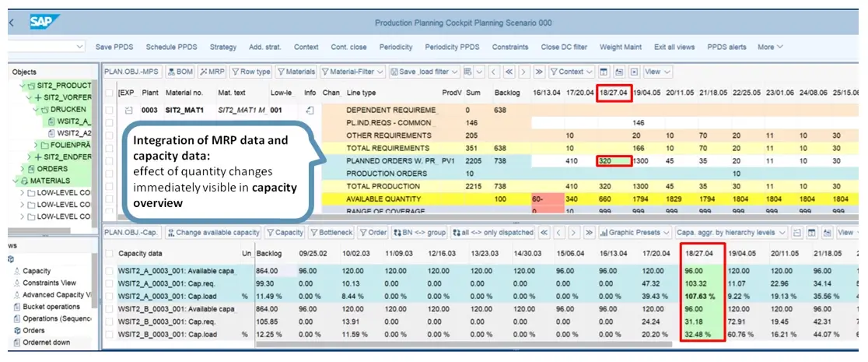Click Save PPDS in the menu bar
The height and width of the screenshot is (362, 868).
114,47
